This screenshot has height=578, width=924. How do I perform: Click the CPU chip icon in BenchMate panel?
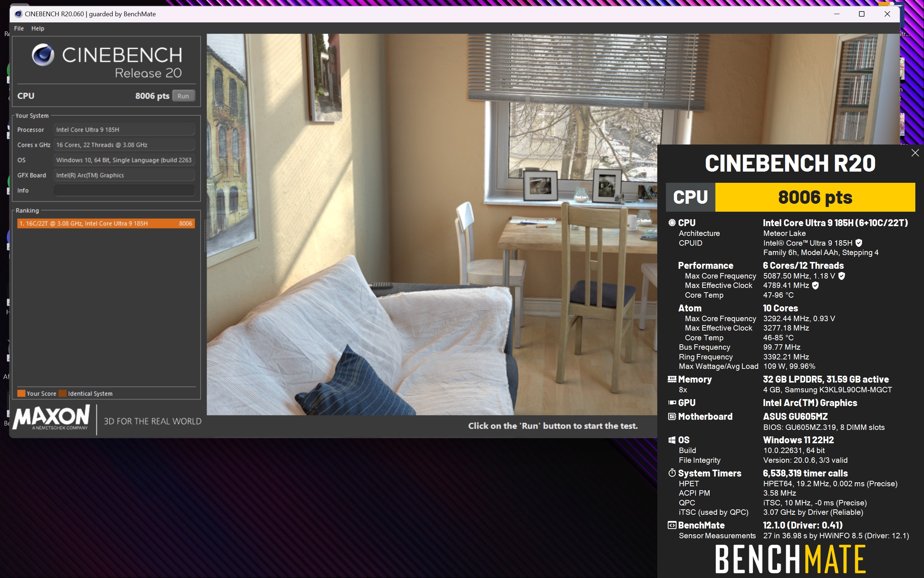[x=672, y=223]
